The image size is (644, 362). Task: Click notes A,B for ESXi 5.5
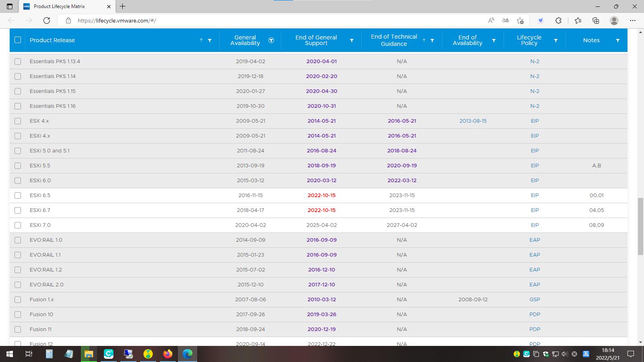tap(597, 166)
